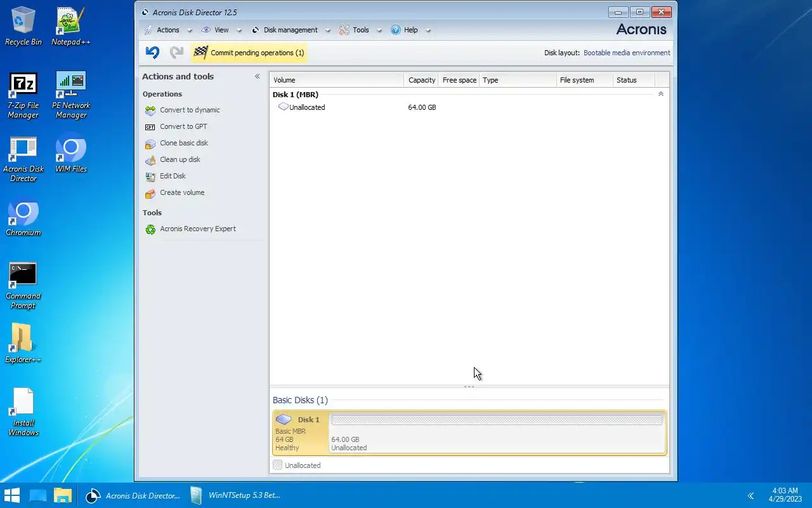
Task: Click the Clean up disk icon
Action: (x=150, y=160)
